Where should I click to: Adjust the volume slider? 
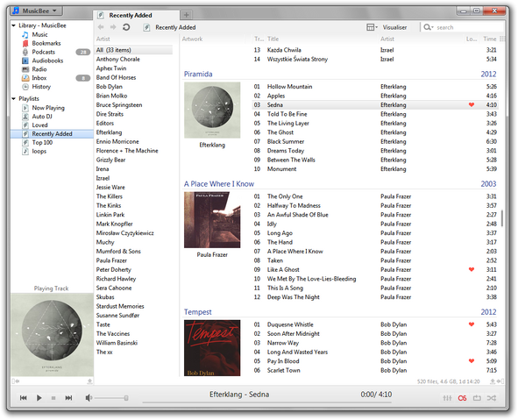coord(111,398)
